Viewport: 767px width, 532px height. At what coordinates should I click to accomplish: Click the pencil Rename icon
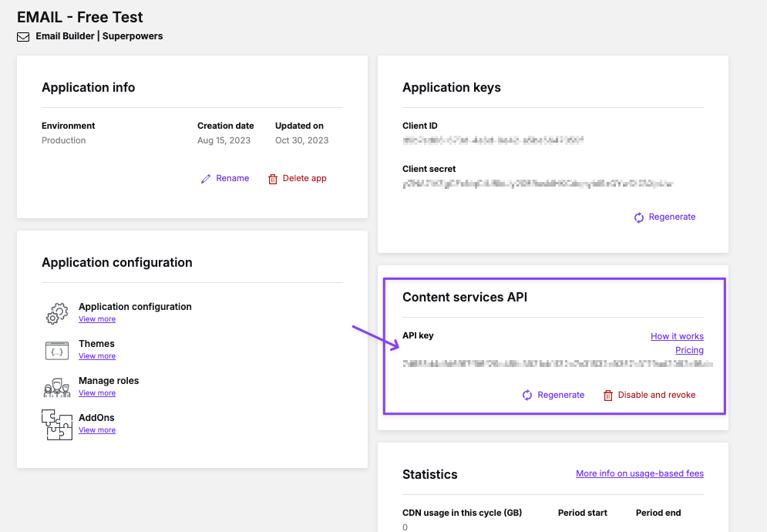click(x=206, y=179)
